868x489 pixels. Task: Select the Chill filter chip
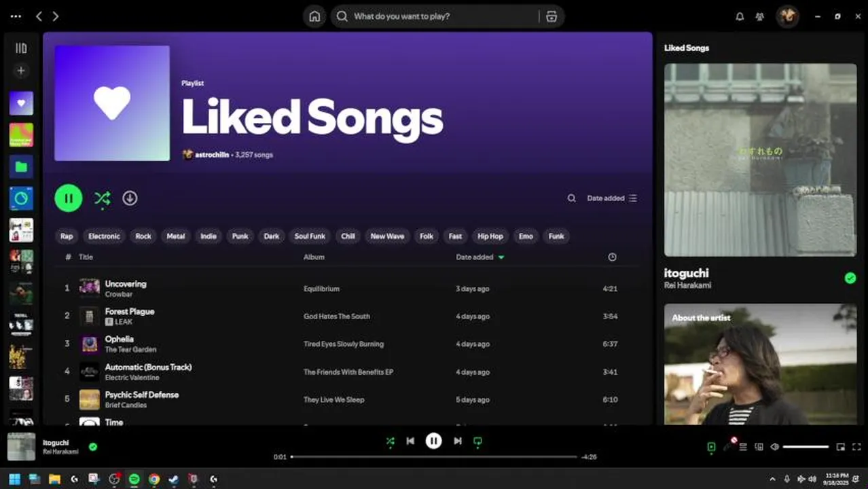[348, 236]
